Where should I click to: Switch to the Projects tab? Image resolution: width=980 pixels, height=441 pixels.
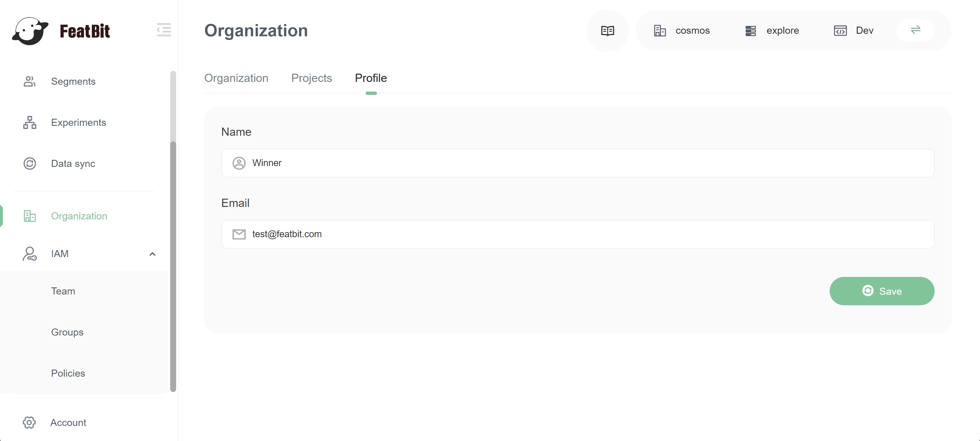click(x=311, y=78)
